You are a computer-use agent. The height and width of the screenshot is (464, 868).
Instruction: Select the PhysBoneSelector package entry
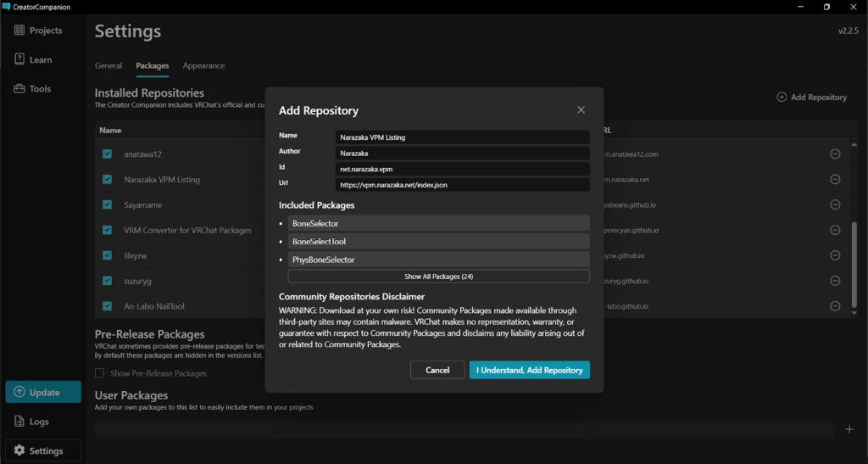pyautogui.click(x=438, y=260)
